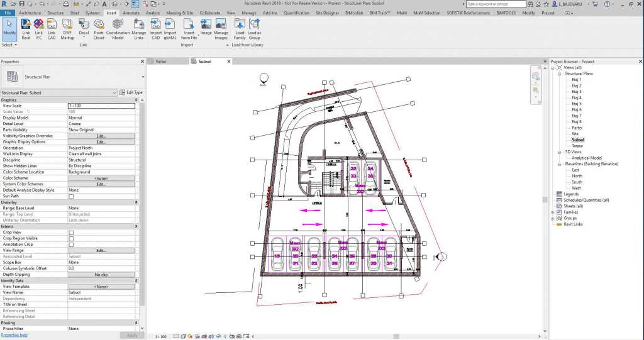Open the Analytical Model 3D view
The image size is (644, 340).
click(587, 158)
